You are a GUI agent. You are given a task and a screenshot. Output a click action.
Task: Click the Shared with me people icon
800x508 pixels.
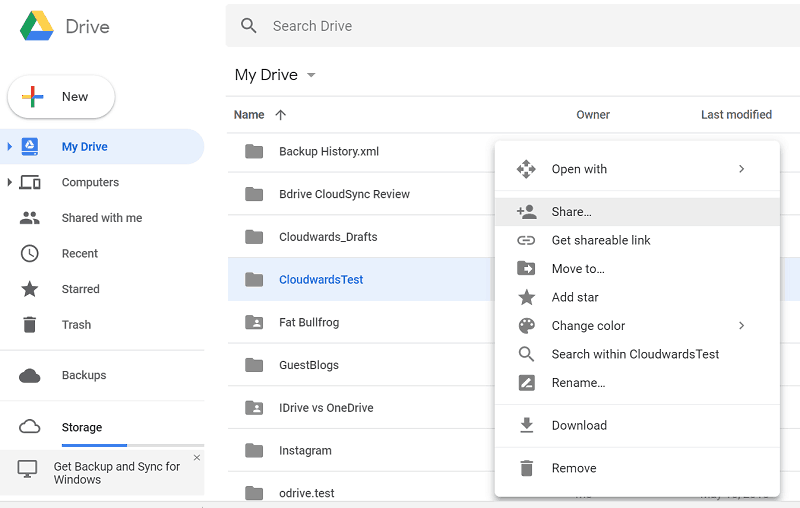pyautogui.click(x=30, y=218)
